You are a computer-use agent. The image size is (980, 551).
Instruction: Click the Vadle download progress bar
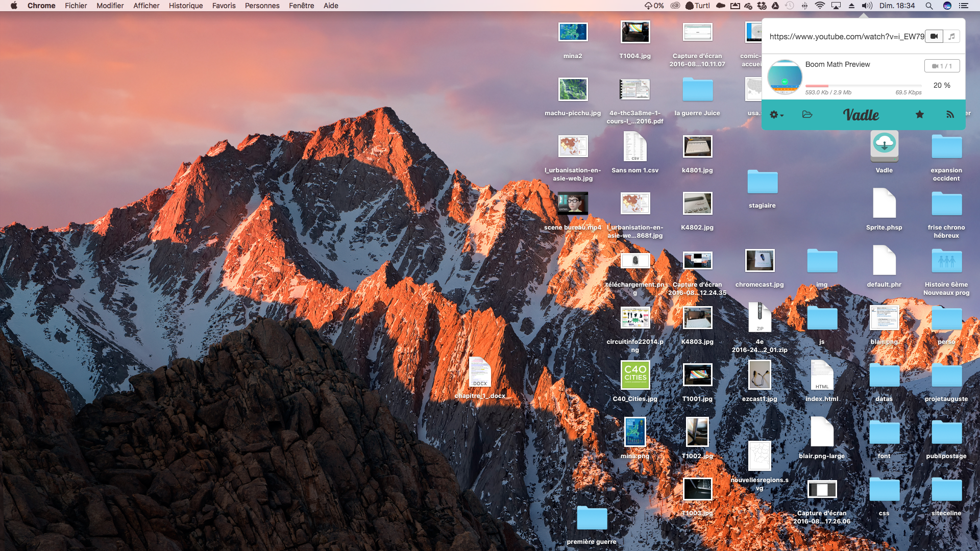863,86
